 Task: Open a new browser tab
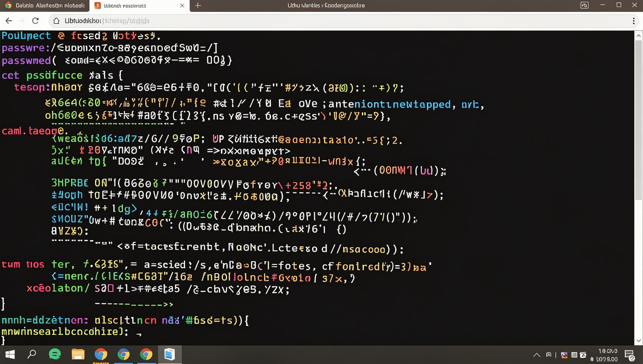pos(198,6)
